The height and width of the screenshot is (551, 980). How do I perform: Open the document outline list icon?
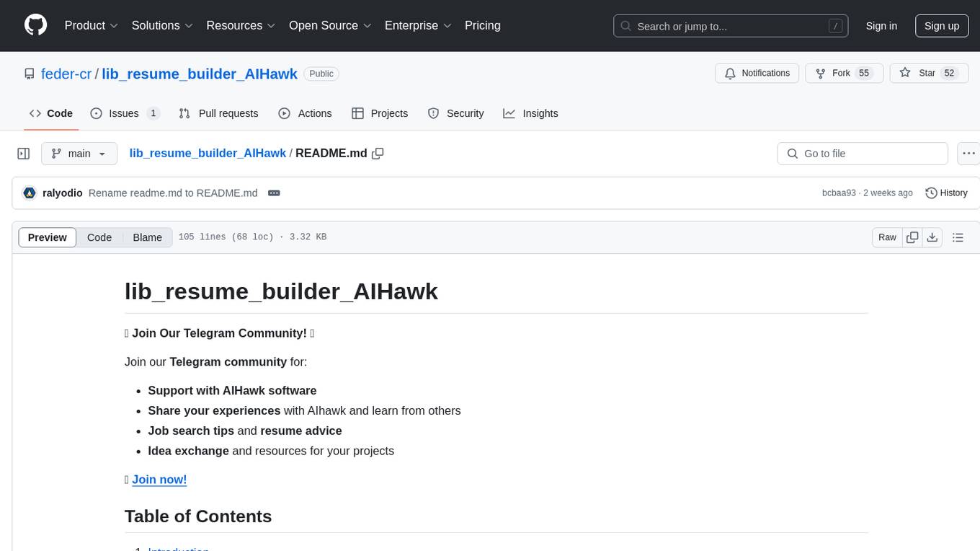958,237
